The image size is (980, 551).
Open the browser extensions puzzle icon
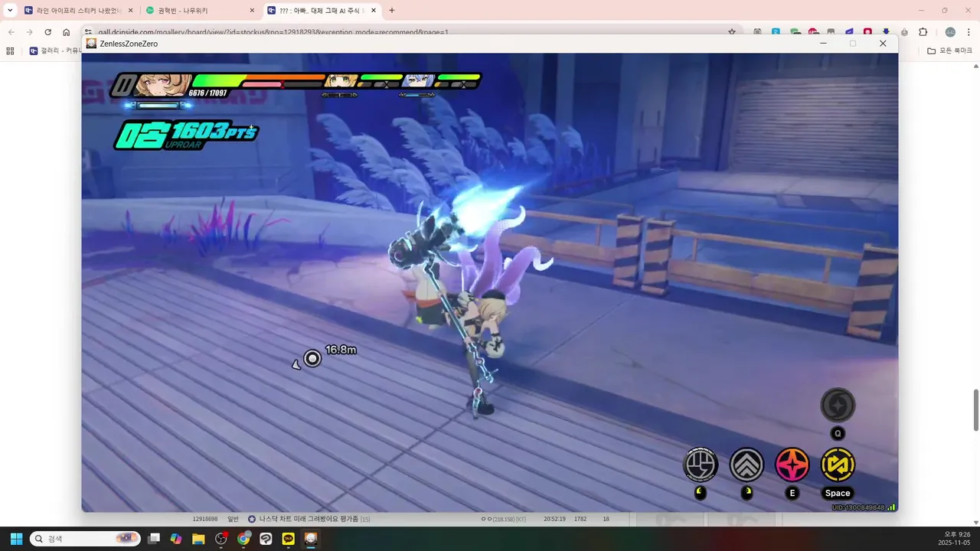(x=923, y=32)
